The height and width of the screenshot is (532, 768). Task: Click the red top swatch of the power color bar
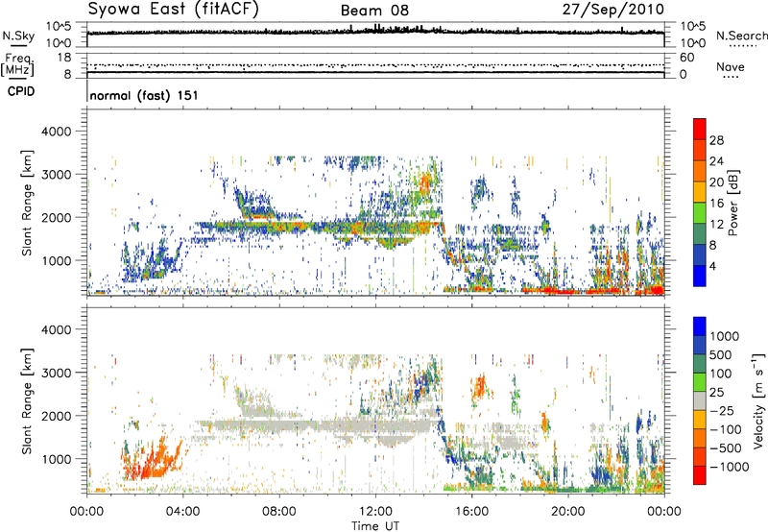point(700,129)
